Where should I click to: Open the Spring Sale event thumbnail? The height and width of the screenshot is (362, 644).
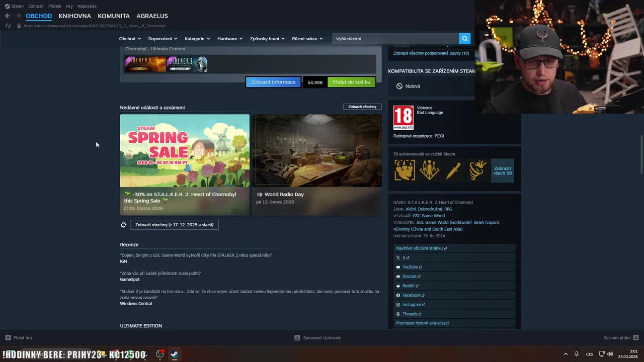point(185,150)
